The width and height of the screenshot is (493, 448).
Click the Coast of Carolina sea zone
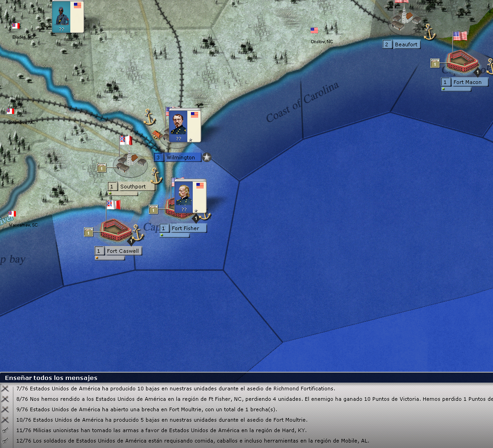tap(302, 102)
